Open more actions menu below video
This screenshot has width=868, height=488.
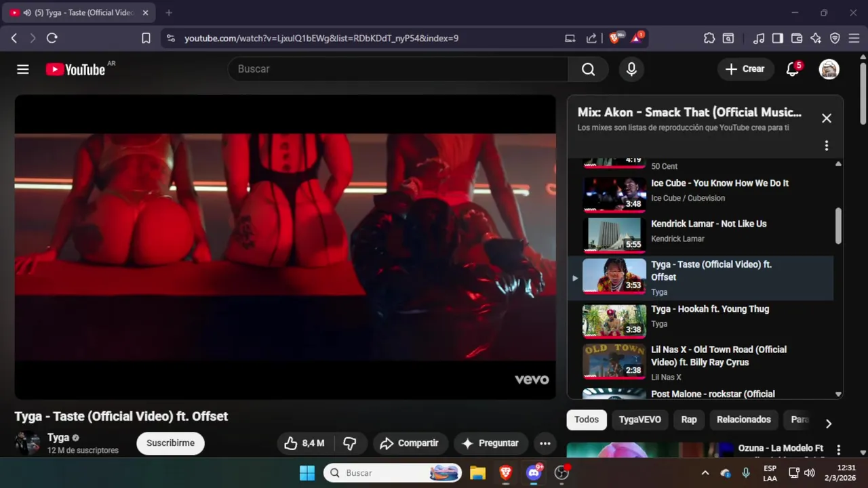pos(545,443)
